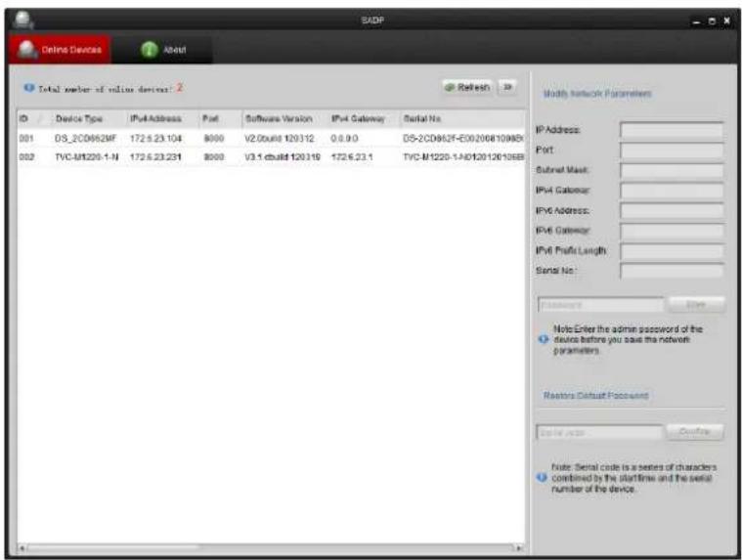Image resolution: width=742 pixels, height=560 pixels.
Task: Click the gateway value 0.0.0.0
Action: click(x=344, y=138)
